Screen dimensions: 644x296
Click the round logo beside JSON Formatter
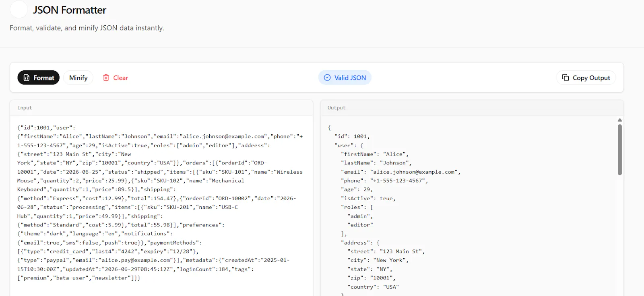pos(19,10)
